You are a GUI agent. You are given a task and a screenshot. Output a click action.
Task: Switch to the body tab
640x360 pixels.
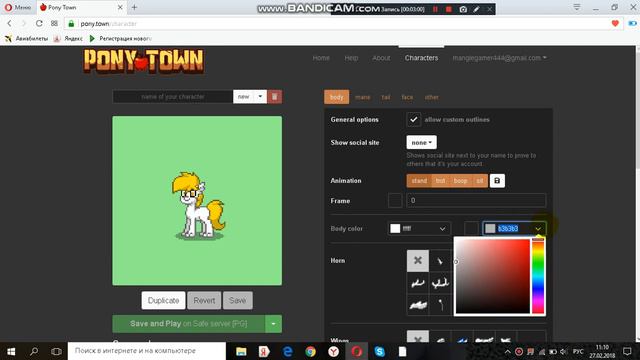pyautogui.click(x=336, y=97)
